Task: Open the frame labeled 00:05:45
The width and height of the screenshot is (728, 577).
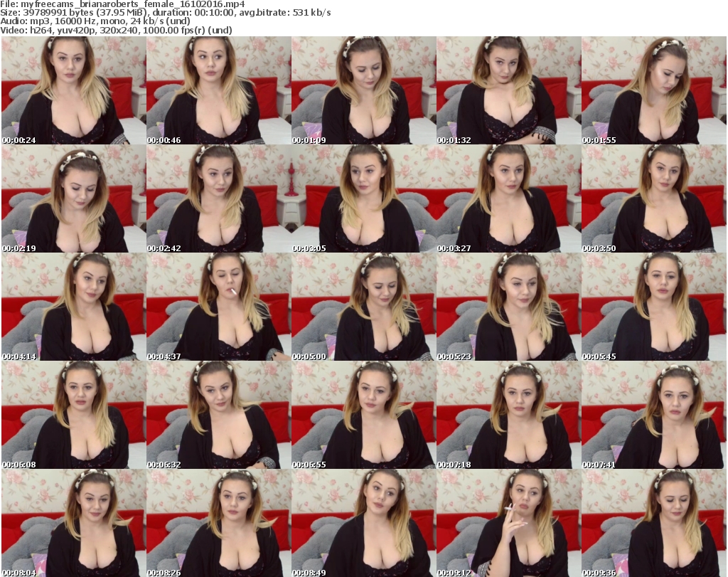Action: click(653, 307)
